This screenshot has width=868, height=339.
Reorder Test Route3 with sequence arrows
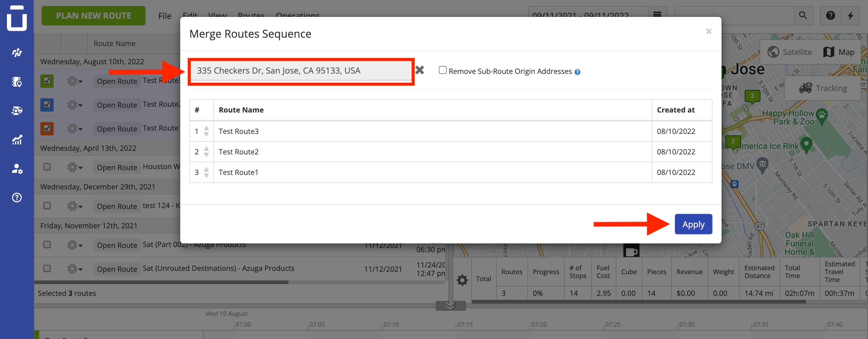click(206, 131)
